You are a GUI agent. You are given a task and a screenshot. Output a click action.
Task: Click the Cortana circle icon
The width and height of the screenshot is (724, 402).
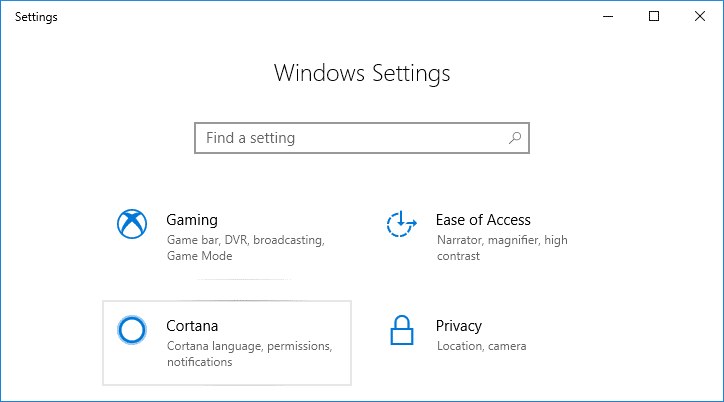133,329
